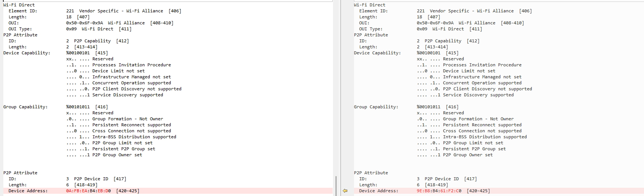Select right pane '2 P2P Capability [412]' line
Screen dimensions: 644x196
(448, 41)
